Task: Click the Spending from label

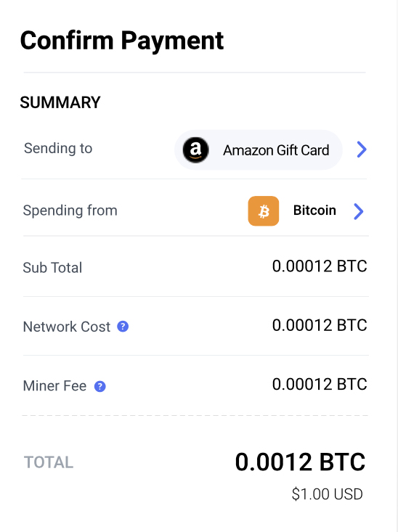Action: (70, 210)
